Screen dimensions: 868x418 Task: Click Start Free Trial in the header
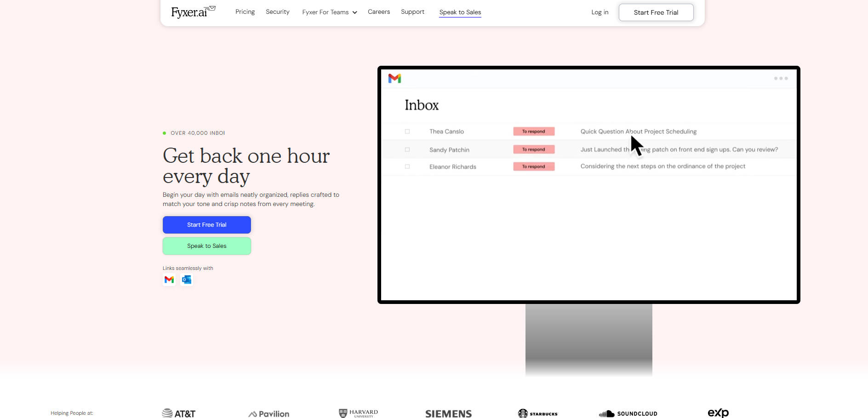(656, 12)
